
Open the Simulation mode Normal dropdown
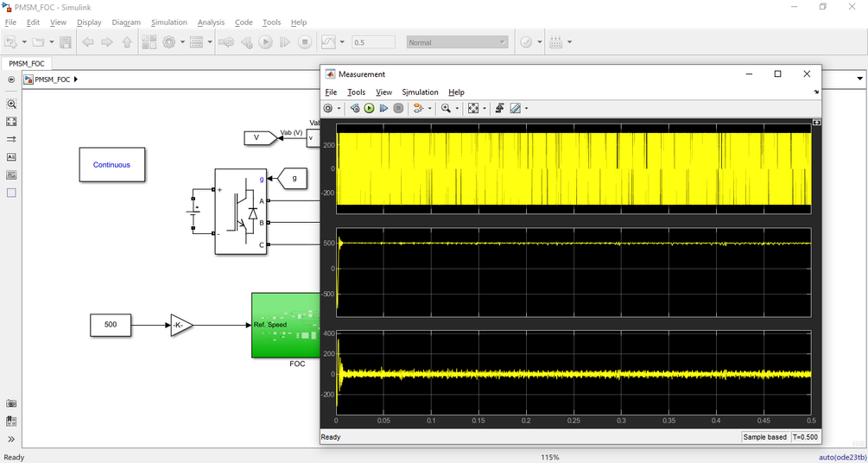pos(457,42)
